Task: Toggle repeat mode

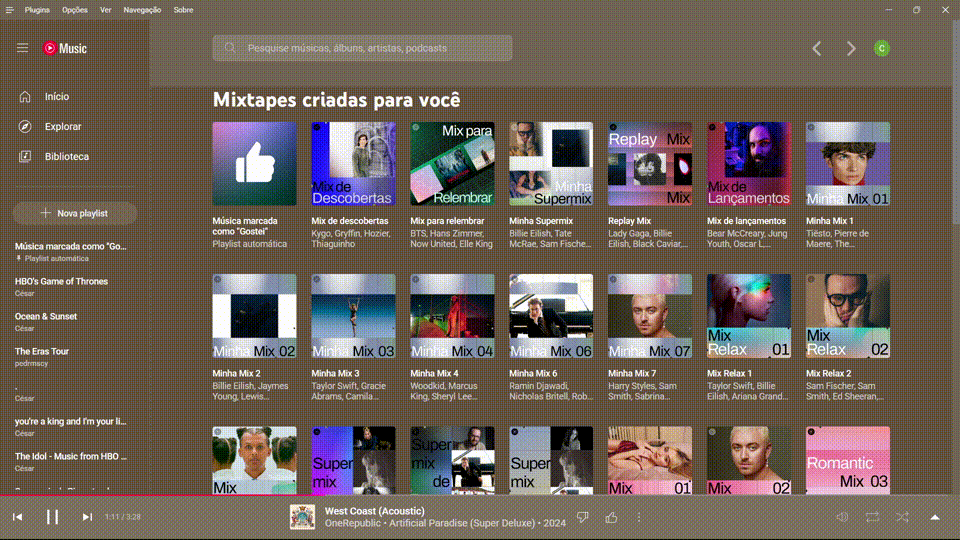Action: click(872, 517)
